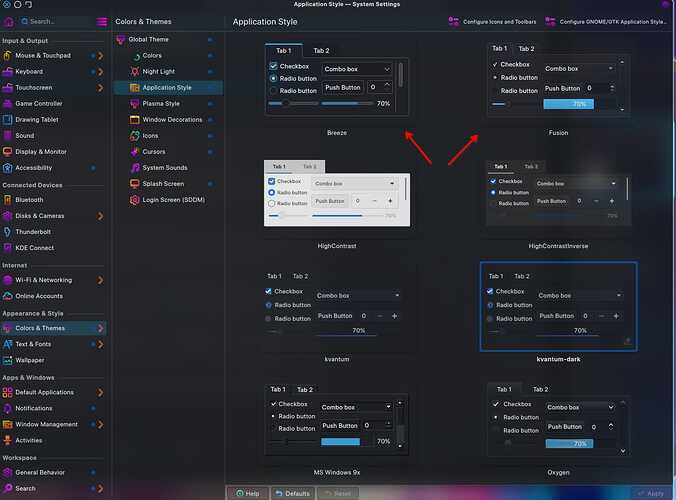Open the Combo box in Oxygen preview
This screenshot has height=500, width=676.
tap(580, 407)
